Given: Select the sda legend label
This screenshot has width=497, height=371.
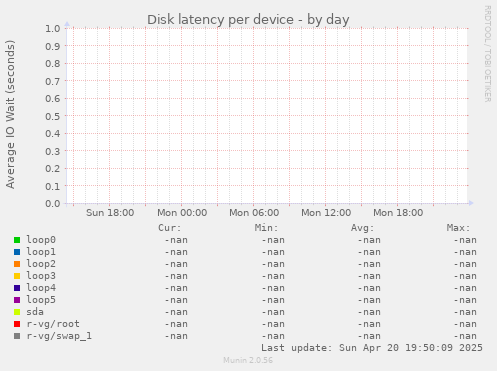Looking at the screenshot, I should [x=35, y=312].
